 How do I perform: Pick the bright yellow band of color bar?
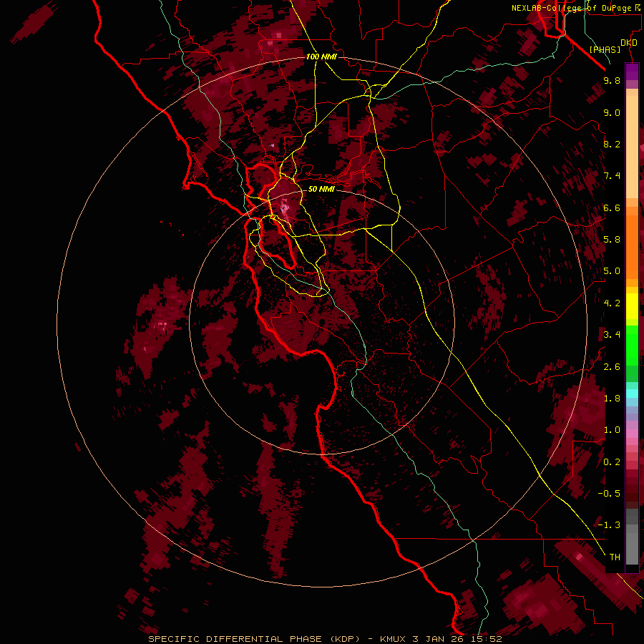tap(632, 306)
